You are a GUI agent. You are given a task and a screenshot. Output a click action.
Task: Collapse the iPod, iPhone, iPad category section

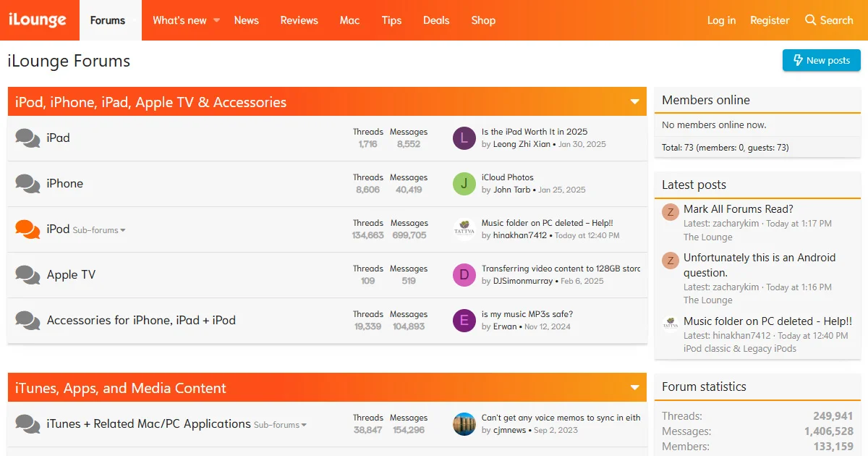634,102
